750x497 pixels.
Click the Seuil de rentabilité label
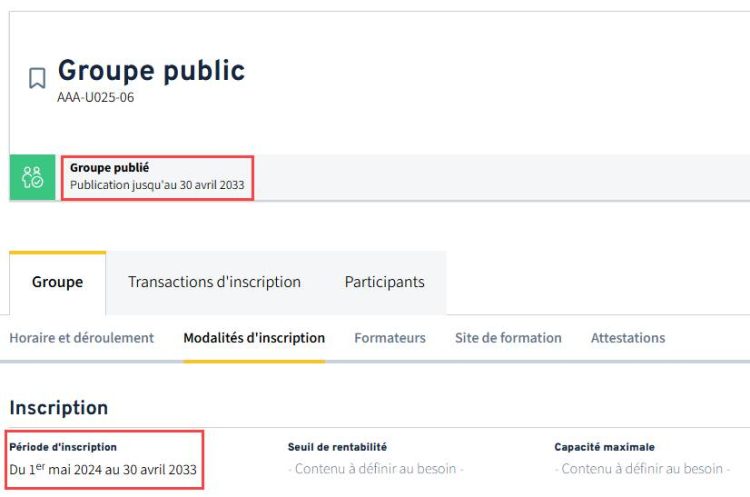pos(337,447)
